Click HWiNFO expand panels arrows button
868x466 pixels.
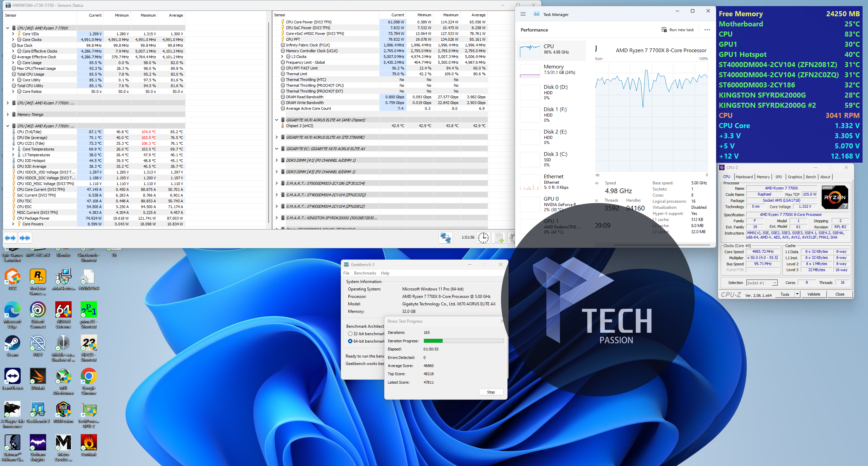click(10, 238)
